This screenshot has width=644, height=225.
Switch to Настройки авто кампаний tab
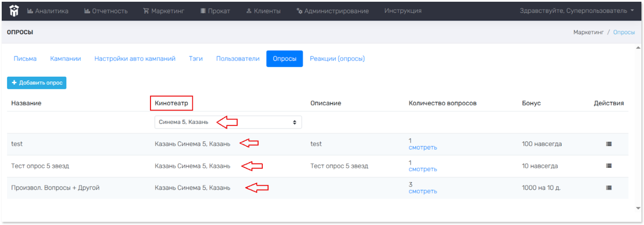coord(135,59)
